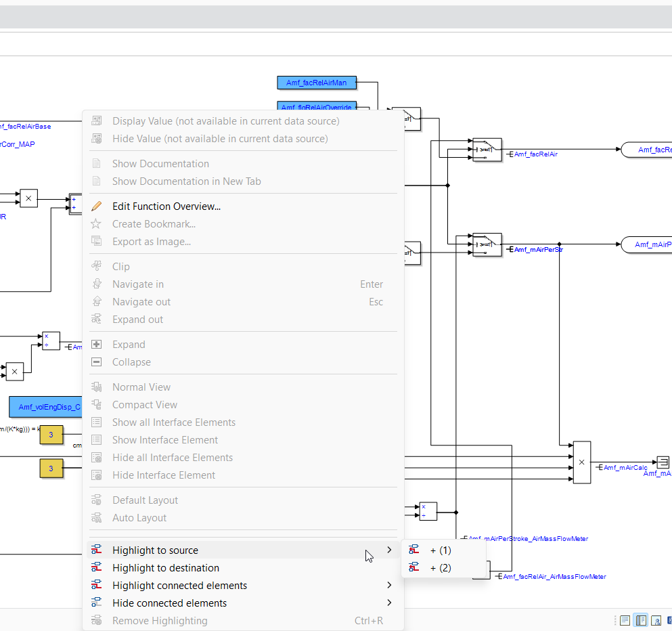The image size is (672, 631).
Task: Click the author view icon in status bar
Action: pyautogui.click(x=655, y=619)
